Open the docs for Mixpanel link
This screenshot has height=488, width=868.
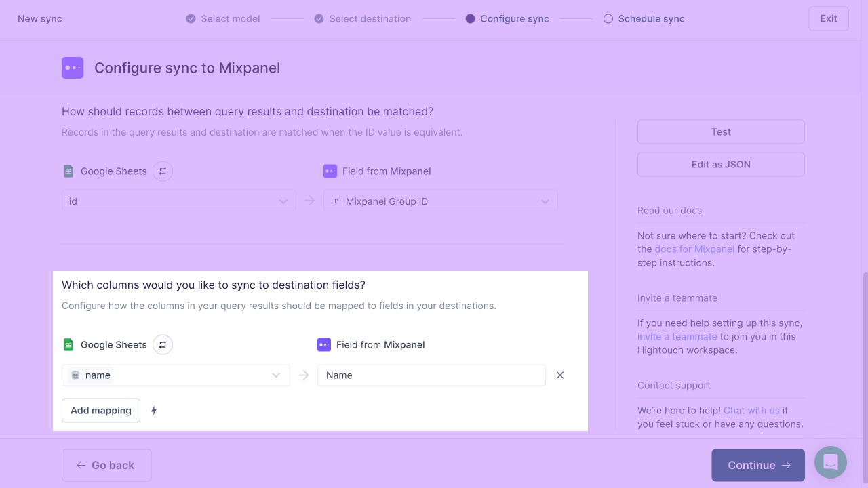pyautogui.click(x=694, y=249)
